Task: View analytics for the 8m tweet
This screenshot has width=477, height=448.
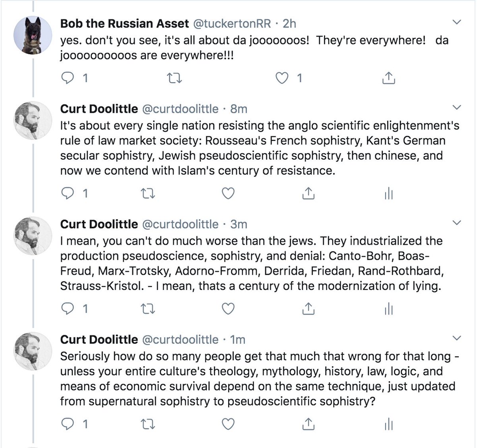Action: 388,193
